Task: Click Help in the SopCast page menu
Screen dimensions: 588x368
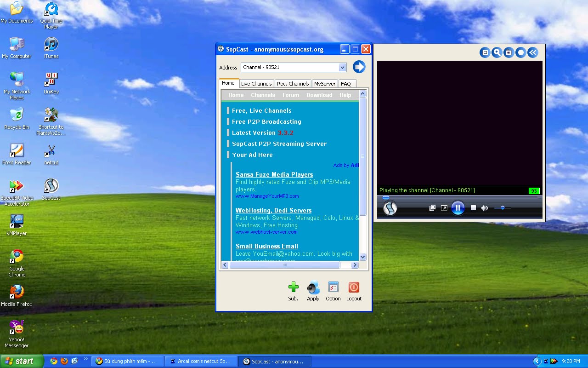Action: point(345,95)
